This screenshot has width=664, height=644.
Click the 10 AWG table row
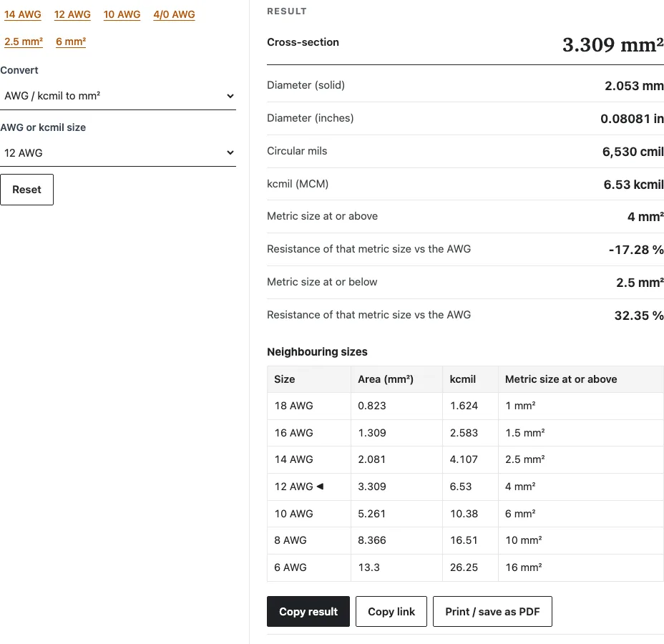(x=465, y=514)
